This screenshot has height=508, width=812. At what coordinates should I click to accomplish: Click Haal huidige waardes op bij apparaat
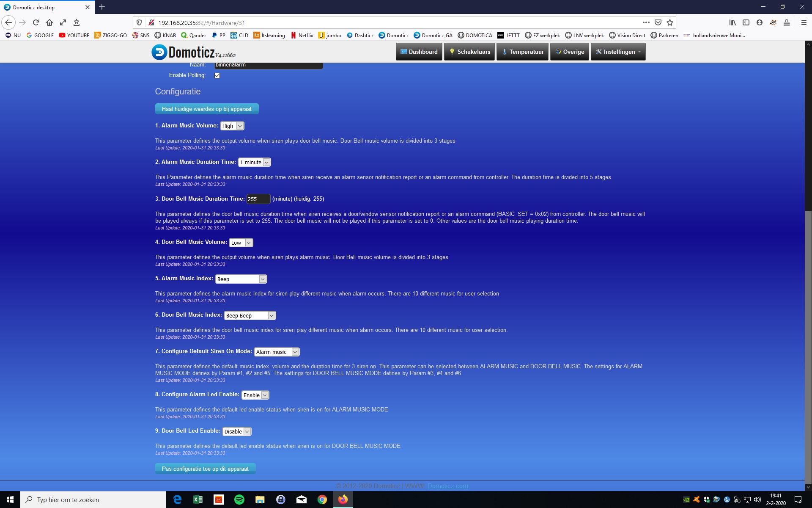coord(206,109)
